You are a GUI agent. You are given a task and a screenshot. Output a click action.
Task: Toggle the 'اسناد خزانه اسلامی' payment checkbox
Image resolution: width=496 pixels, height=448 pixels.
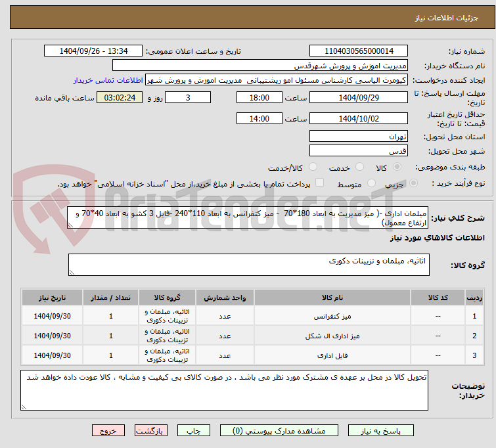(x=320, y=183)
